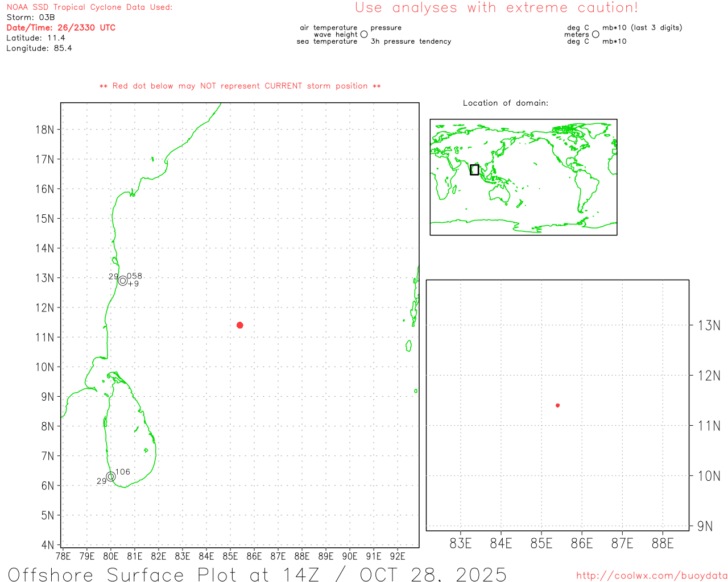
Task: Click the 'Location of domain:' label
Action: (x=505, y=103)
